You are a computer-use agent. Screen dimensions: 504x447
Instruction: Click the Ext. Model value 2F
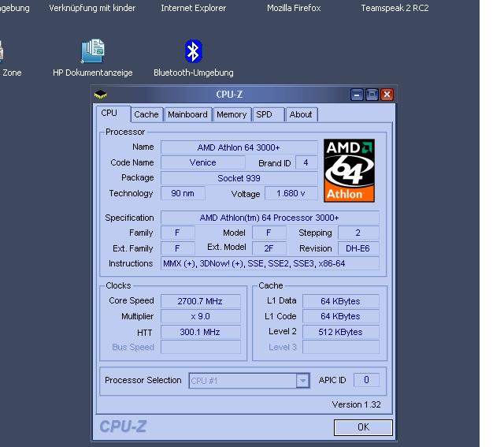click(x=269, y=248)
